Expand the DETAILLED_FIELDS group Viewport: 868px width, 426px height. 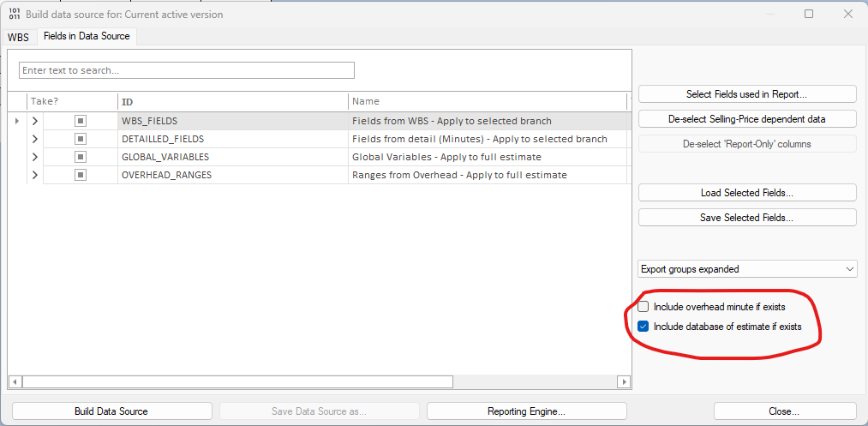pos(35,139)
